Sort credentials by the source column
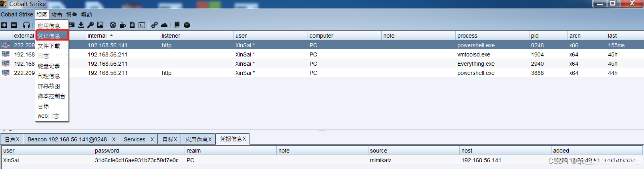The width and height of the screenshot is (644, 169). coord(414,151)
